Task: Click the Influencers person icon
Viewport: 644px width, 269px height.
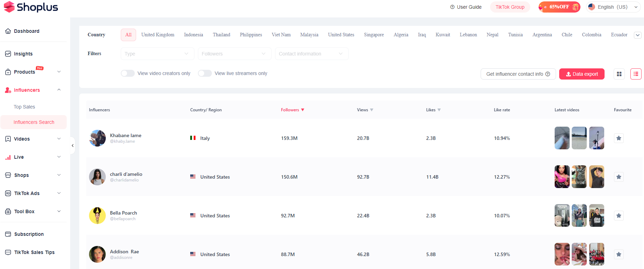Action: click(8, 90)
